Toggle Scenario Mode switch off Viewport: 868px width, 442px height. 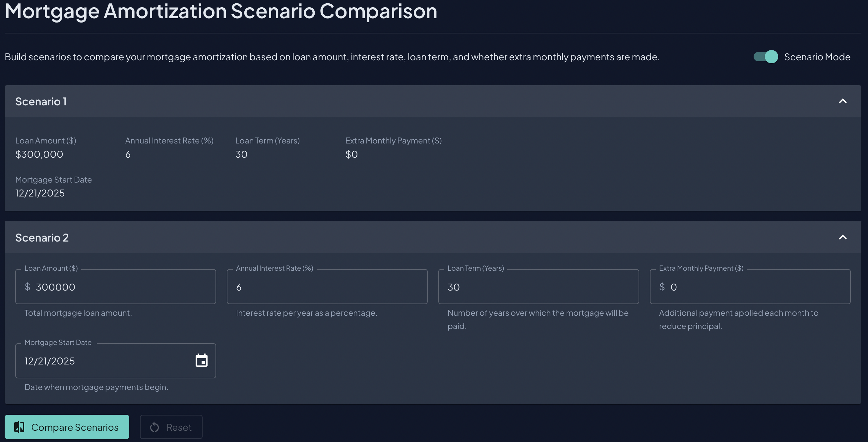click(x=766, y=57)
